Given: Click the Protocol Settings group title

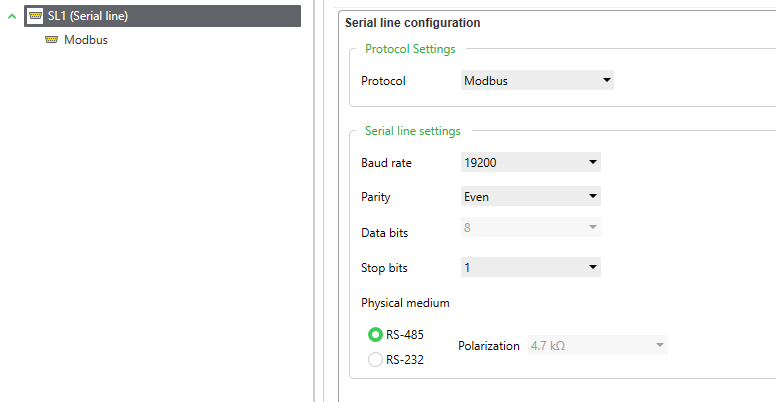Looking at the screenshot, I should [x=410, y=49].
